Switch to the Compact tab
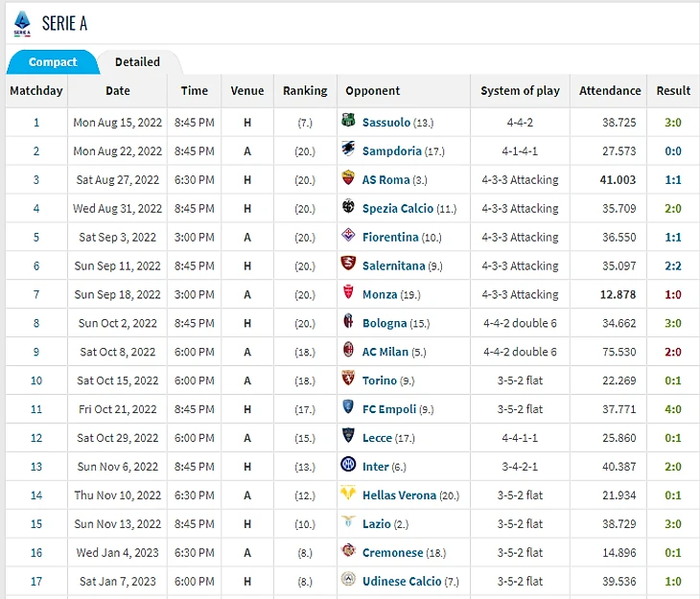Screen dimensions: 700x599 click(x=53, y=62)
